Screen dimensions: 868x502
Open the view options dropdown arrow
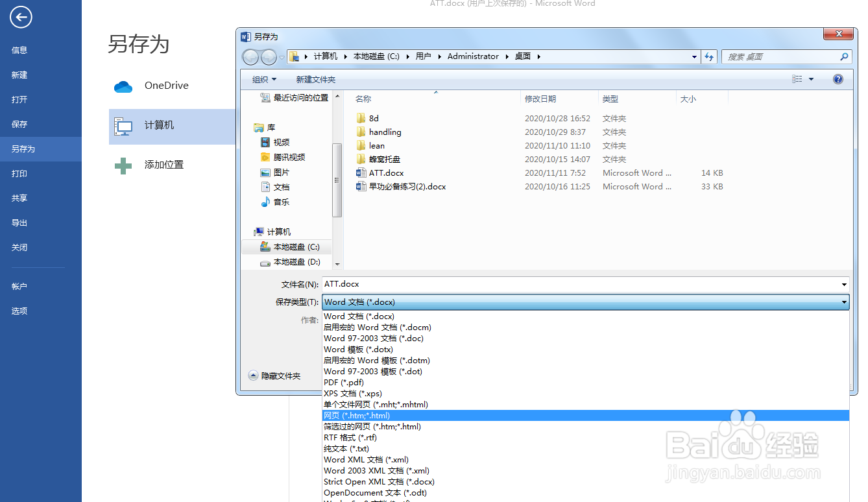pyautogui.click(x=811, y=79)
